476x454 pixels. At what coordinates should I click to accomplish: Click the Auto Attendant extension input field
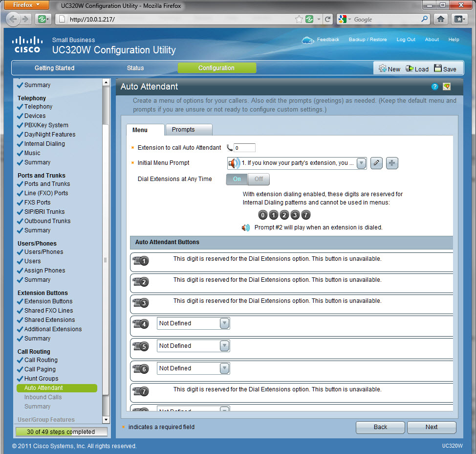244,148
